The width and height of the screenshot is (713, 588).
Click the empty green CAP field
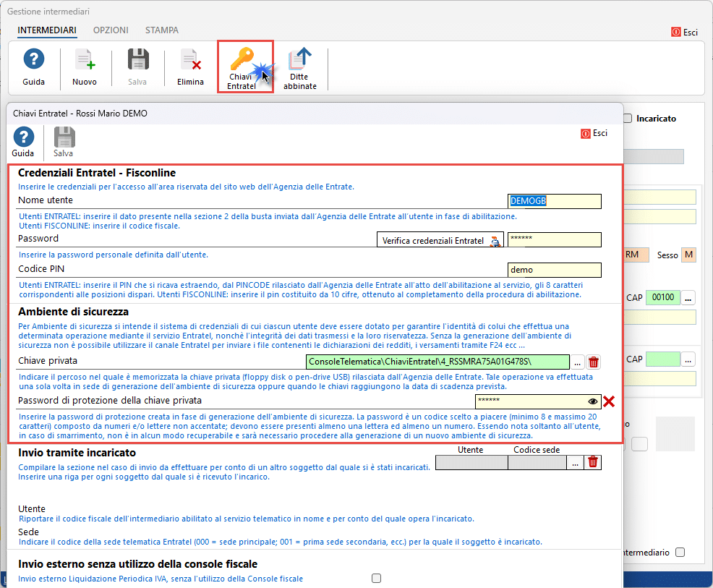click(x=663, y=359)
